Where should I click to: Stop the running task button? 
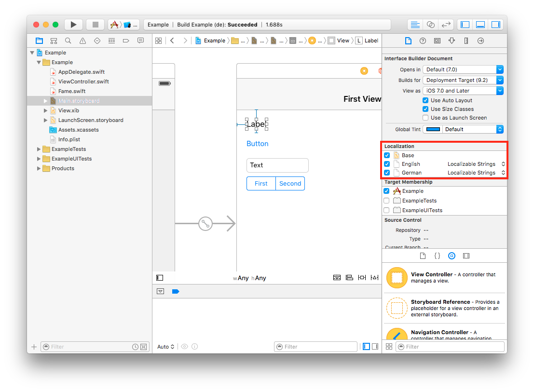tap(96, 25)
